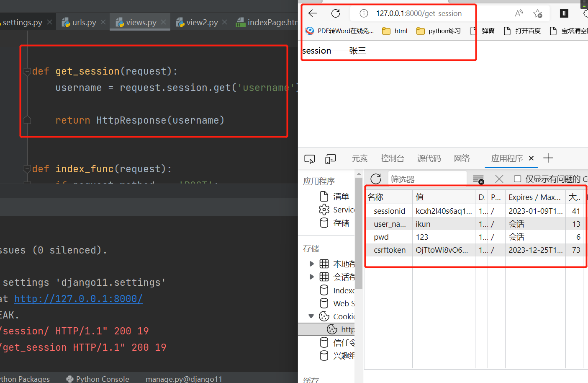Screen dimensions: 588x383
Task: Select the csrftoken cookie row
Action: (475, 250)
